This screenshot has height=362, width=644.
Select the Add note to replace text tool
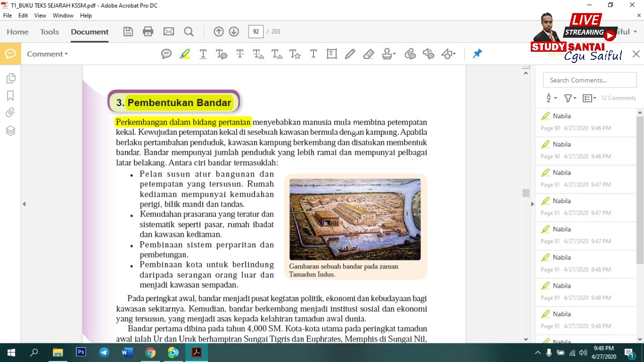[258, 54]
